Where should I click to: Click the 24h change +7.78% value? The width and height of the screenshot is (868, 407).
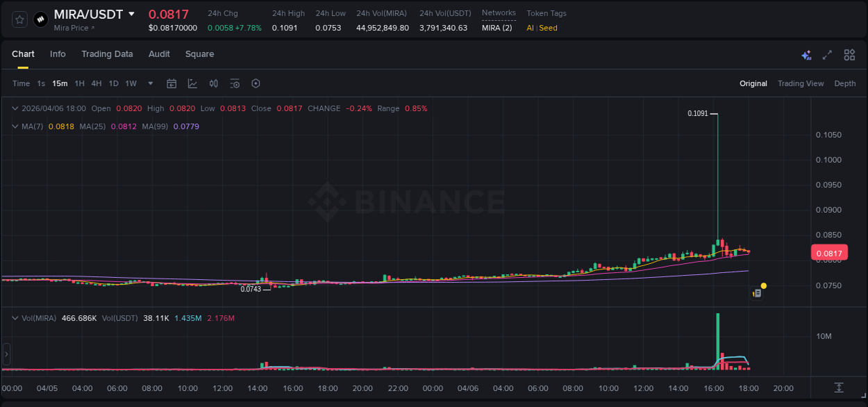249,28
